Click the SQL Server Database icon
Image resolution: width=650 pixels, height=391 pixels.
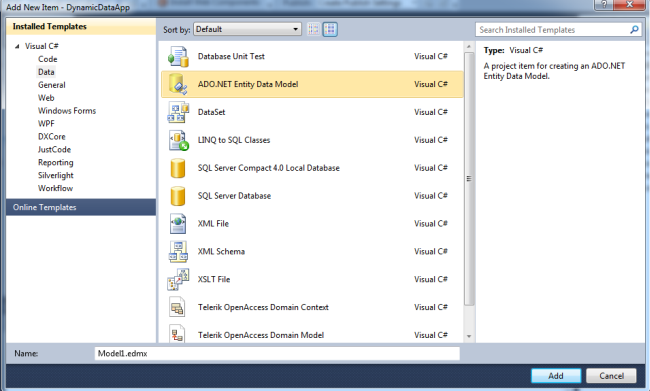pyautogui.click(x=178, y=196)
